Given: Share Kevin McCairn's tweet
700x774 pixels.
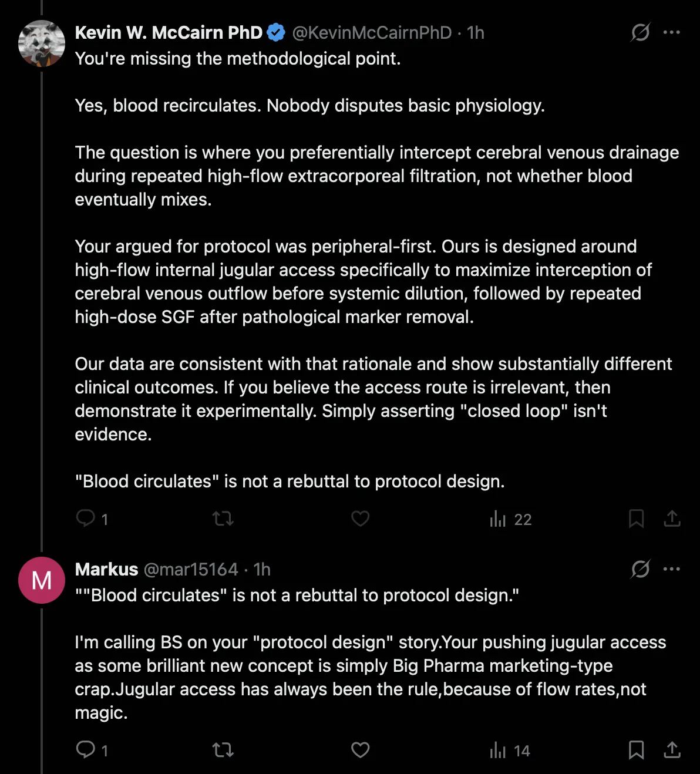Looking at the screenshot, I should (x=672, y=519).
